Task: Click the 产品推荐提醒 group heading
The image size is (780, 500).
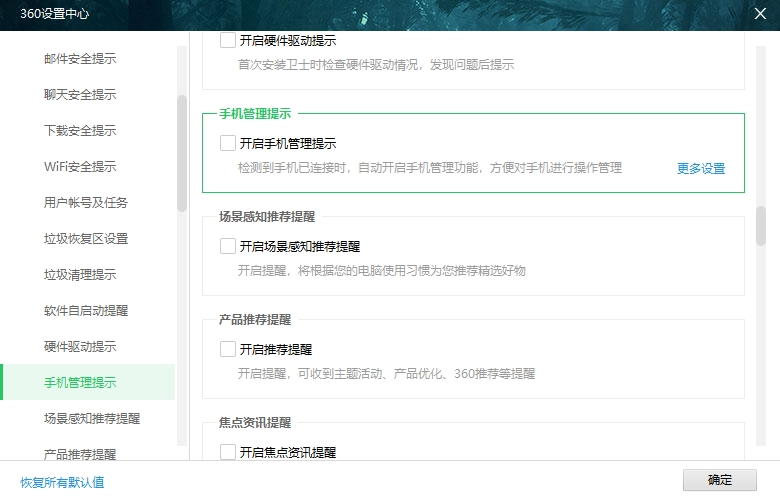Action: tap(255, 320)
